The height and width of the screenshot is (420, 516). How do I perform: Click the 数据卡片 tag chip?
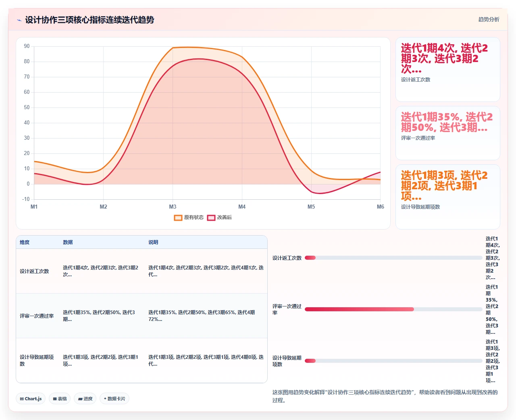(114, 399)
